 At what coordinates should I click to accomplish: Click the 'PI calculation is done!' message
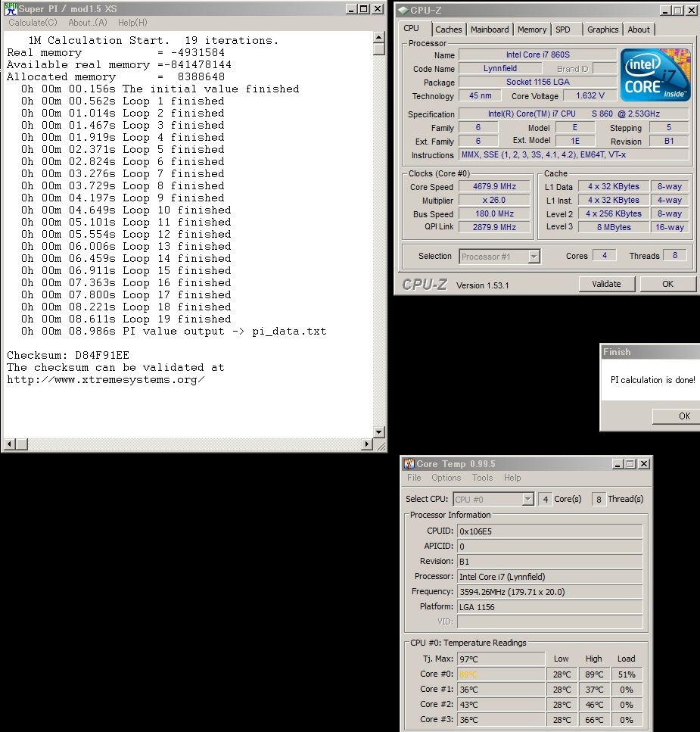(x=652, y=380)
